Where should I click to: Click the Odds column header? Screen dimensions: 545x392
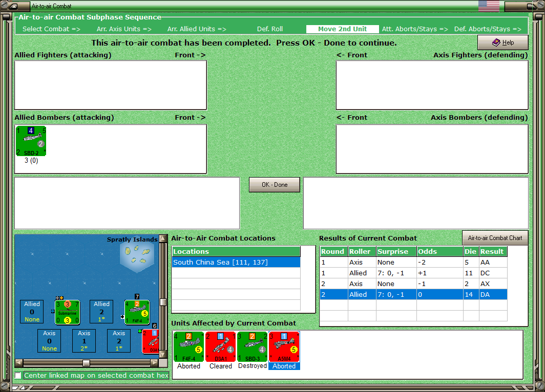pos(440,251)
